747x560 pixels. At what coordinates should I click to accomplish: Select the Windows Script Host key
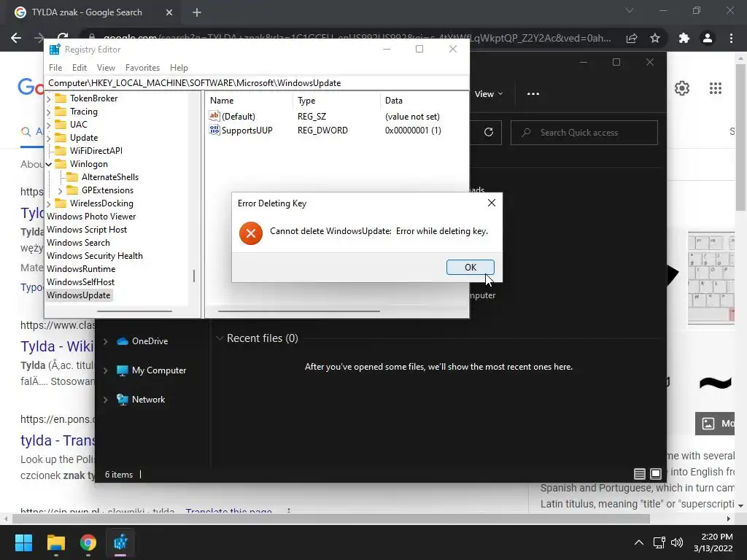pos(87,230)
